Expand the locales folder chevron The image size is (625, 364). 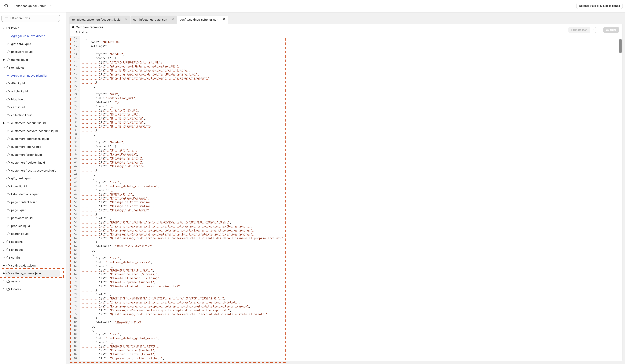pos(4,289)
